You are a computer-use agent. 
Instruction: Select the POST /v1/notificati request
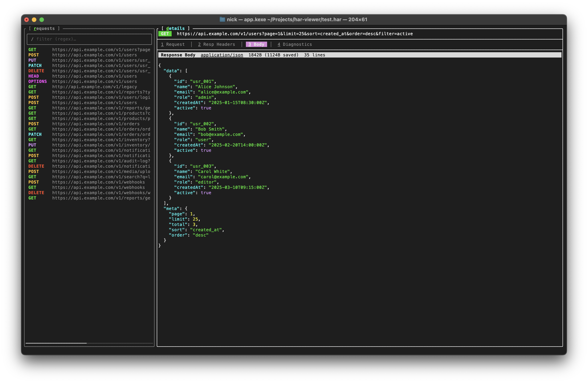[x=89, y=156]
